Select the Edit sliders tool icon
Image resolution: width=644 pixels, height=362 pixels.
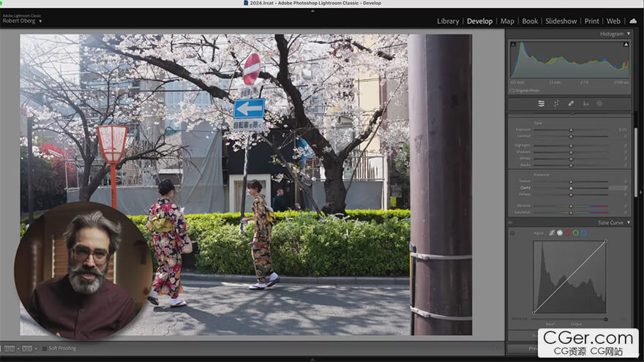click(x=542, y=104)
